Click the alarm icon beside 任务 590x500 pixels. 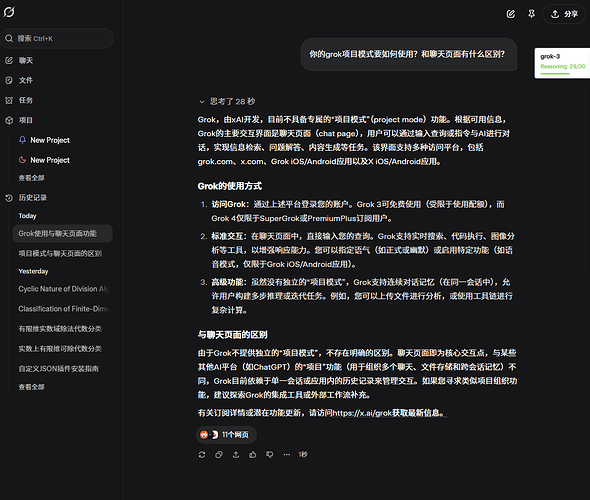pos(9,100)
